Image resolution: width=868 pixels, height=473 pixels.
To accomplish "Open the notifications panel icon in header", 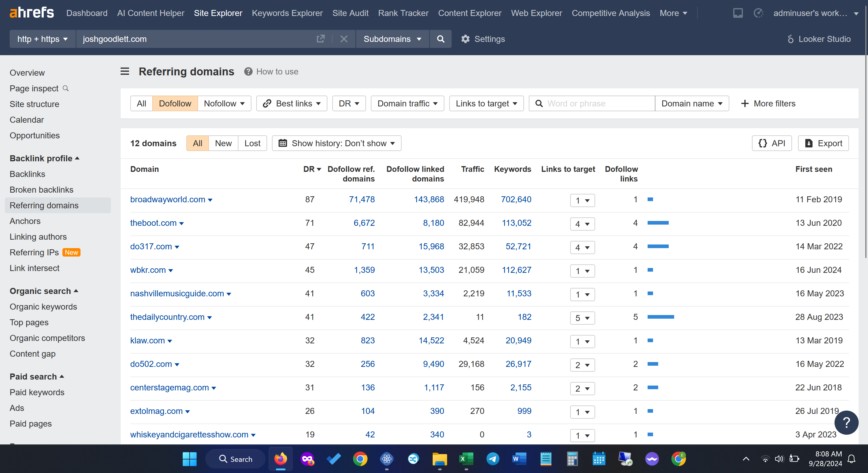I will click(737, 13).
